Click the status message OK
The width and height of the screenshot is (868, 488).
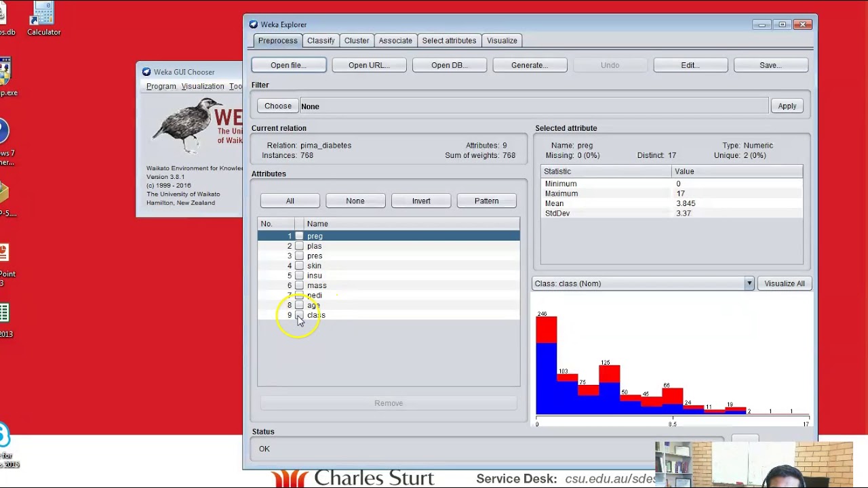[264, 449]
